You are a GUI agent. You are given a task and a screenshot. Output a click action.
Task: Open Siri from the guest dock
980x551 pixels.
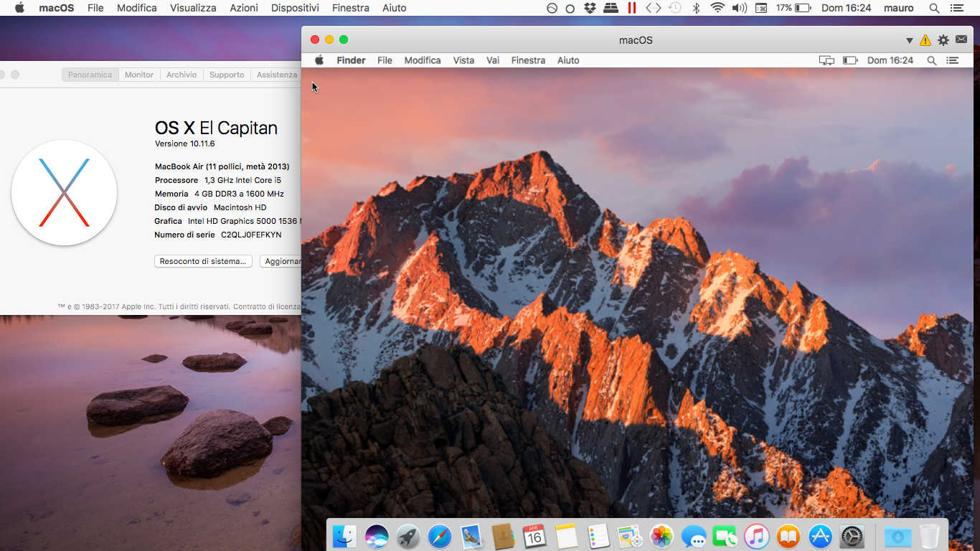point(377,536)
